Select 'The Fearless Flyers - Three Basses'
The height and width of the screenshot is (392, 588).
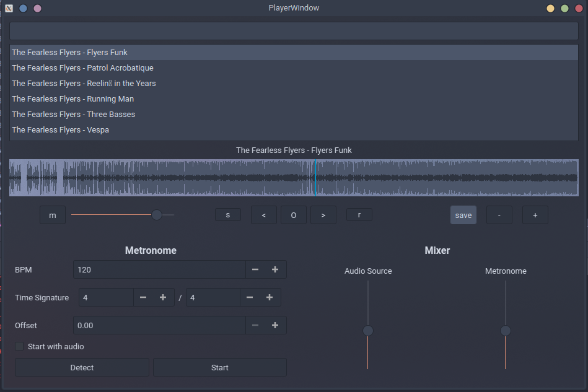point(294,115)
